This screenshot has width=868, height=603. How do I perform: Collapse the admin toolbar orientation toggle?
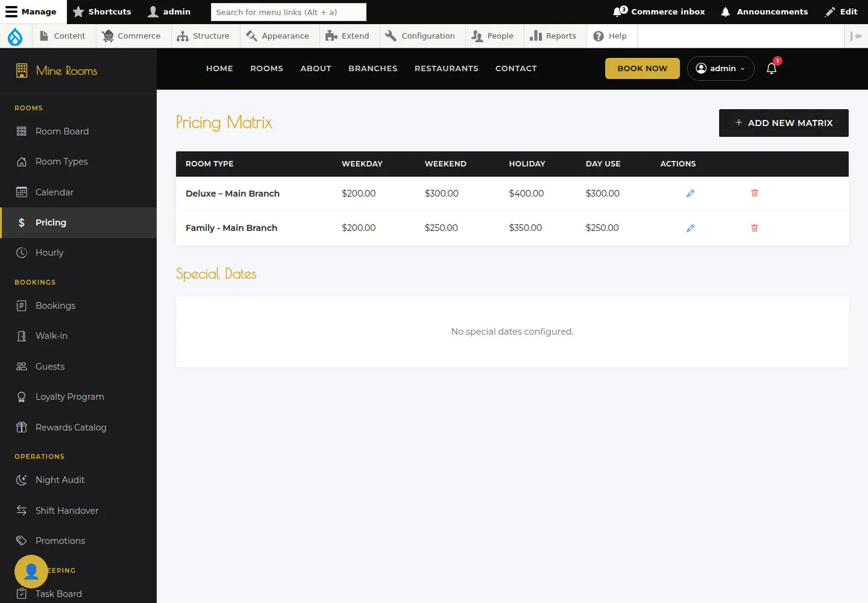point(855,36)
